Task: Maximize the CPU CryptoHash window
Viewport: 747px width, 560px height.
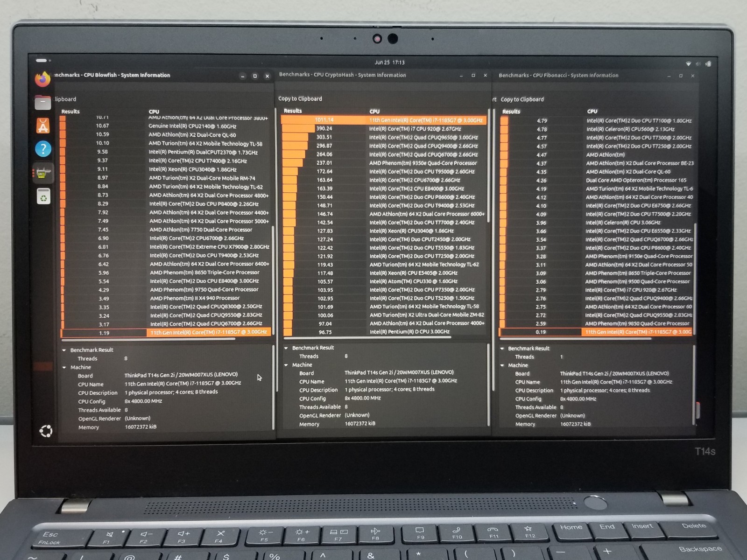Action: coord(473,76)
